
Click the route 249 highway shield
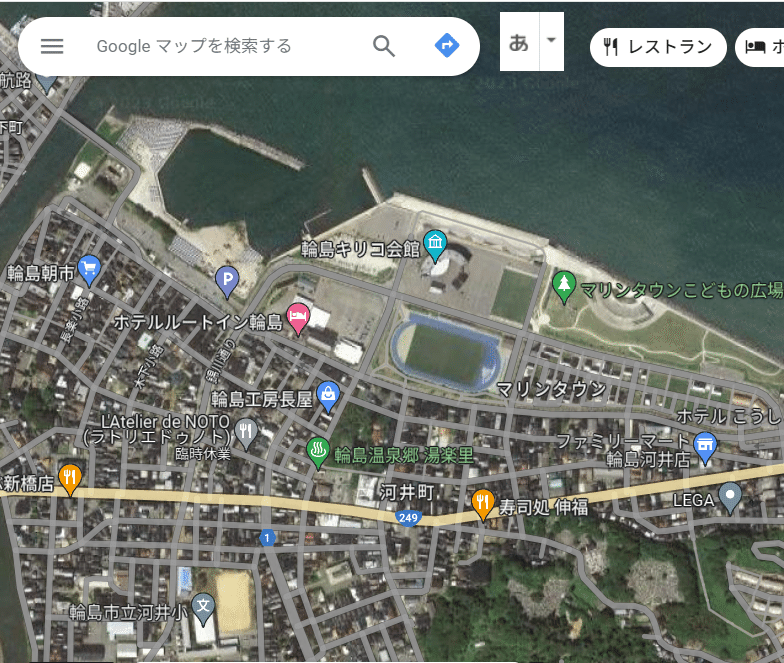408,518
